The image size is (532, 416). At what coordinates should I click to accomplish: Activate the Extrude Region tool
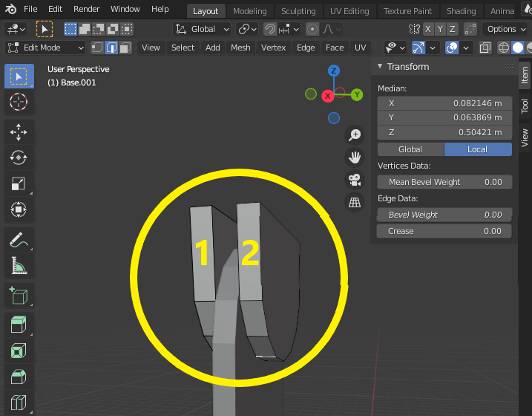tap(19, 325)
